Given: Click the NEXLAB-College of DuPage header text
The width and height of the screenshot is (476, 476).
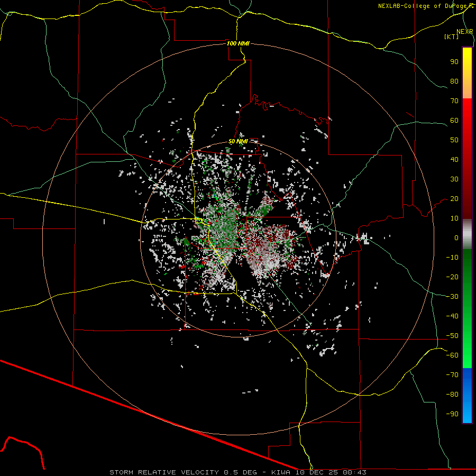Looking at the screenshot, I should (426, 6).
